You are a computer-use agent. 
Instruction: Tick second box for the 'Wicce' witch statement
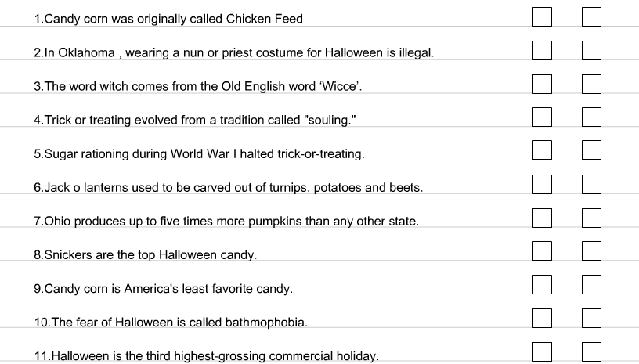point(591,84)
